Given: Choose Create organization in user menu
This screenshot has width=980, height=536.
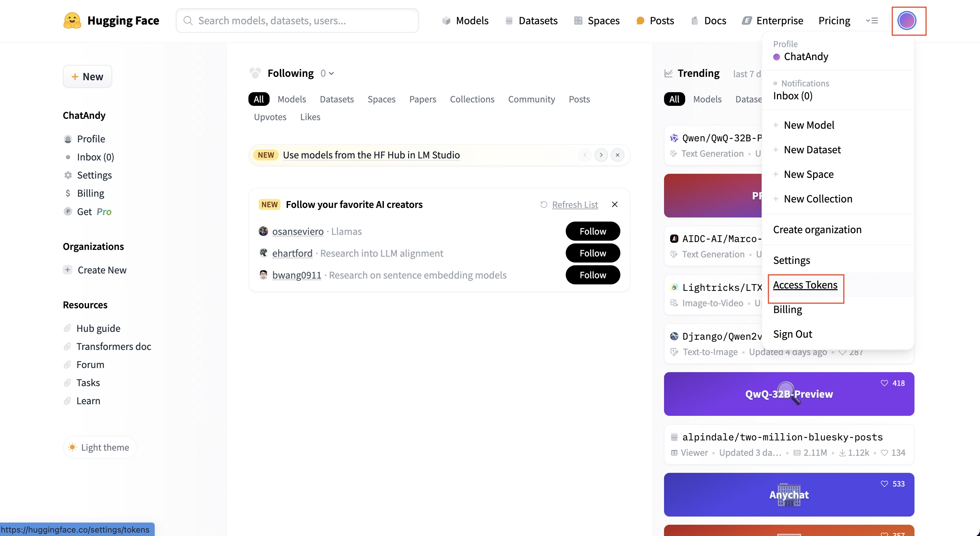Looking at the screenshot, I should coord(817,230).
